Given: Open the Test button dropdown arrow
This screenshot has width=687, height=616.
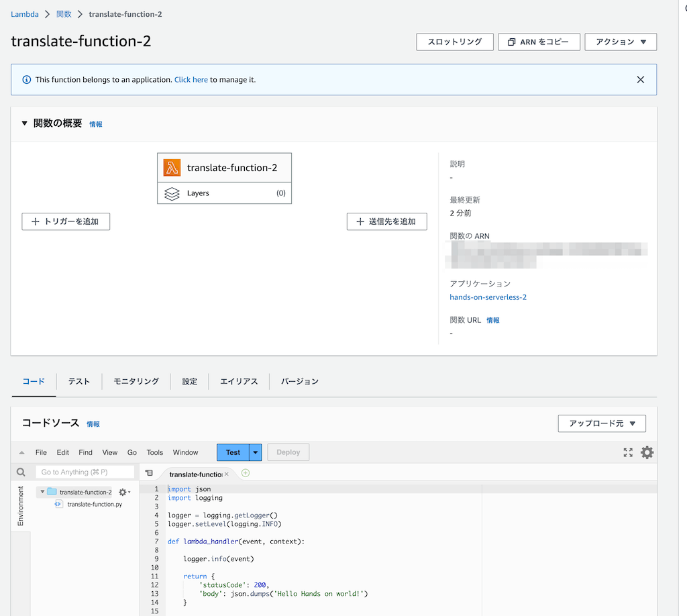Looking at the screenshot, I should tap(256, 452).
